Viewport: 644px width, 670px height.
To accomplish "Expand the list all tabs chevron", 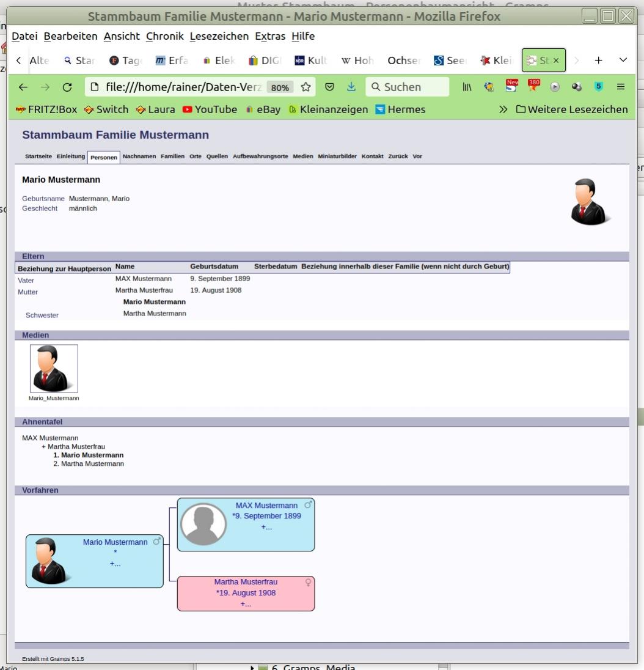I will 623,61.
